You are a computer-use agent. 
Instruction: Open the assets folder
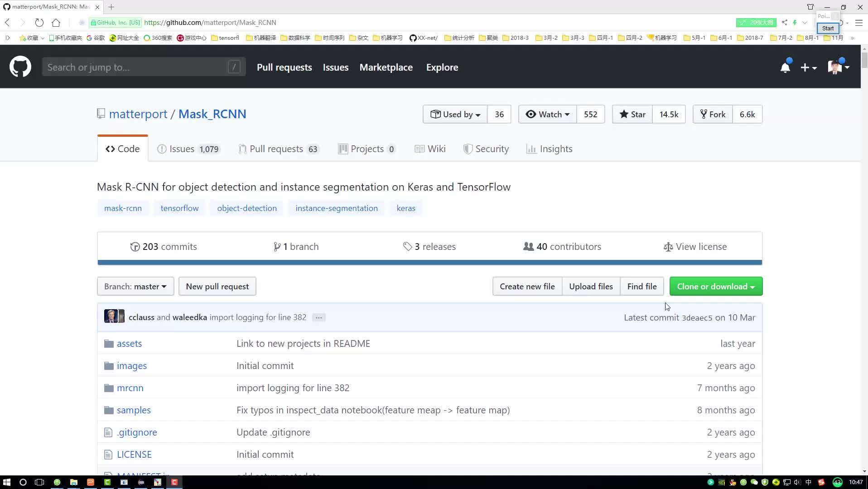pos(129,344)
